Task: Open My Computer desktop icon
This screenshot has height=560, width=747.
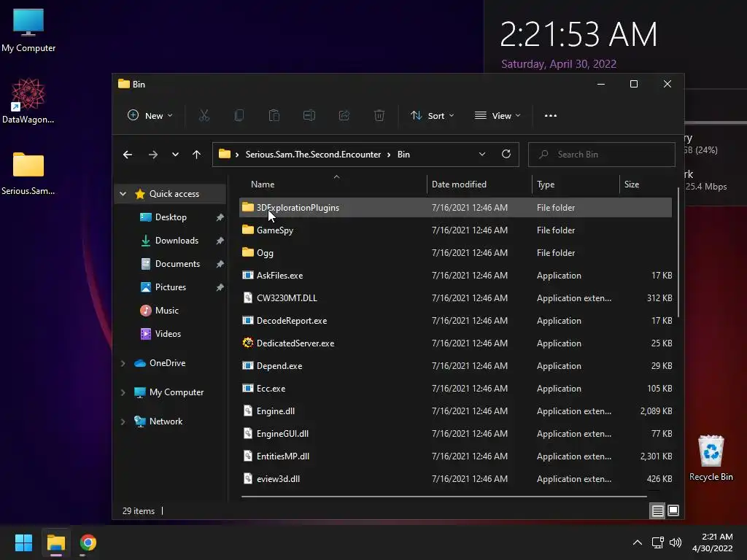Action: 28,31
